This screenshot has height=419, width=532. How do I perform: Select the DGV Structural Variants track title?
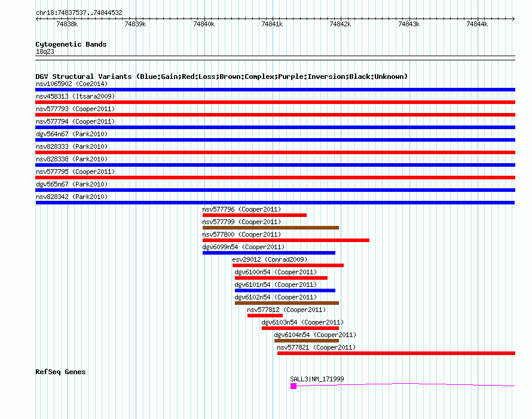[x=221, y=77]
